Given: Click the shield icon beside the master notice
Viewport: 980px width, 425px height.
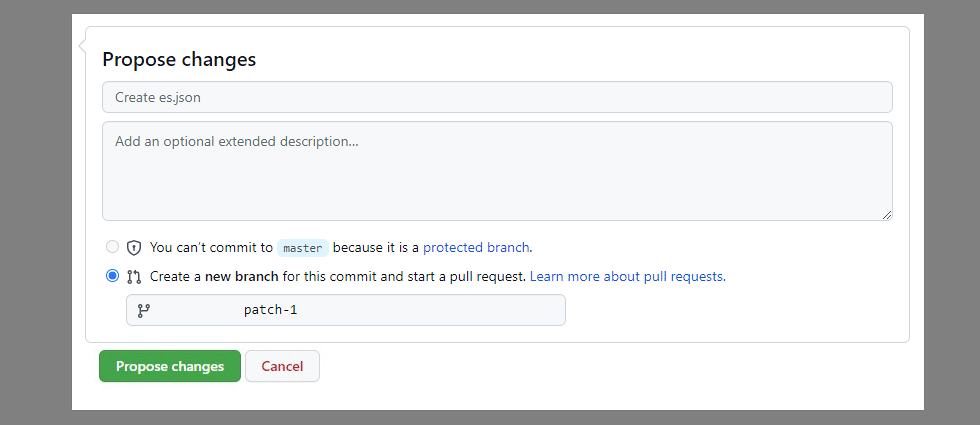Looking at the screenshot, I should coord(134,247).
